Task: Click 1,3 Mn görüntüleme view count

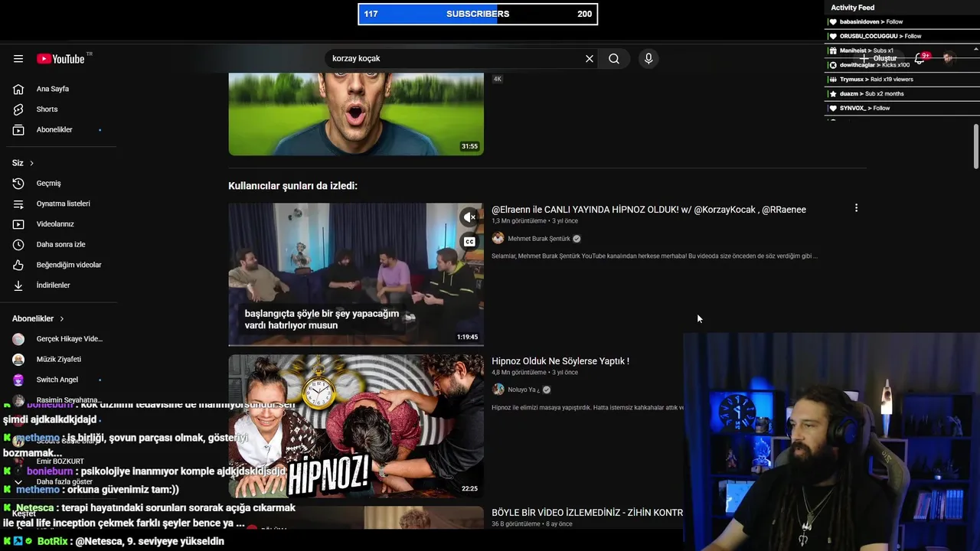Action: coord(519,221)
